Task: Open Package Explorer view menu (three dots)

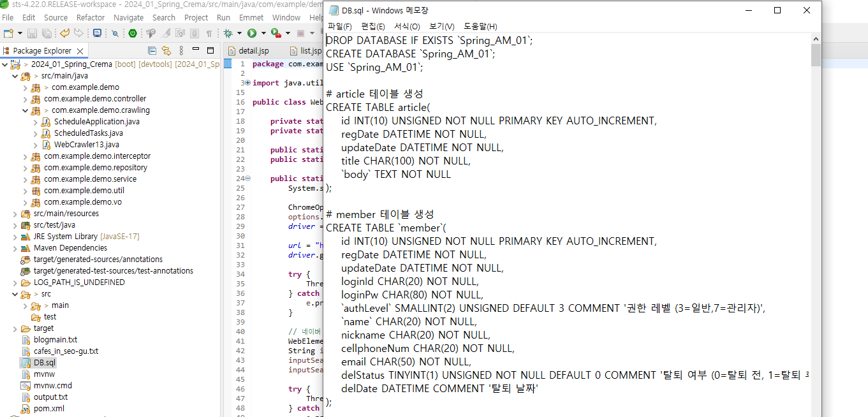Action: (x=181, y=50)
